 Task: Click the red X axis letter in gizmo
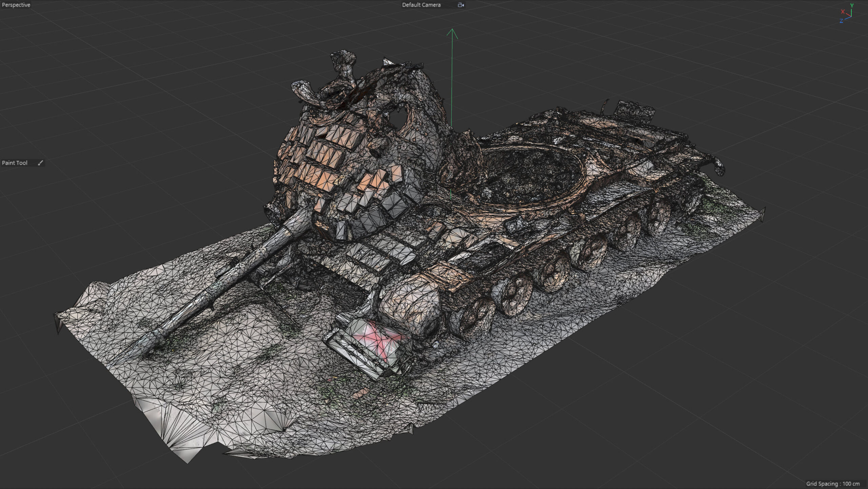(x=843, y=12)
